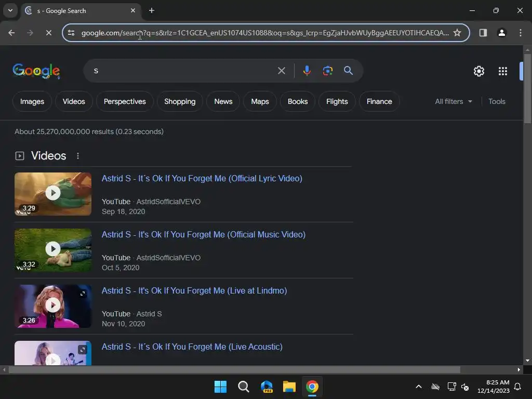Open Chrome from the taskbar

pos(312,387)
